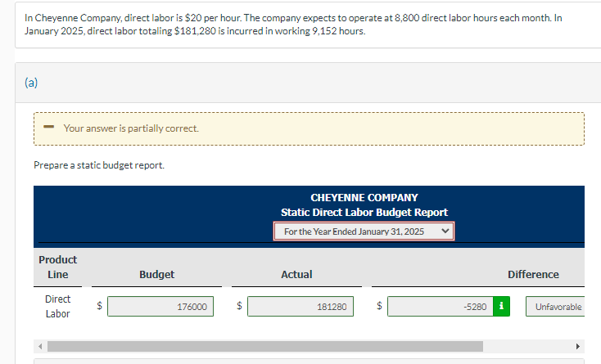
Task: Click the 'Budget' column header
Action: pyautogui.click(x=156, y=275)
